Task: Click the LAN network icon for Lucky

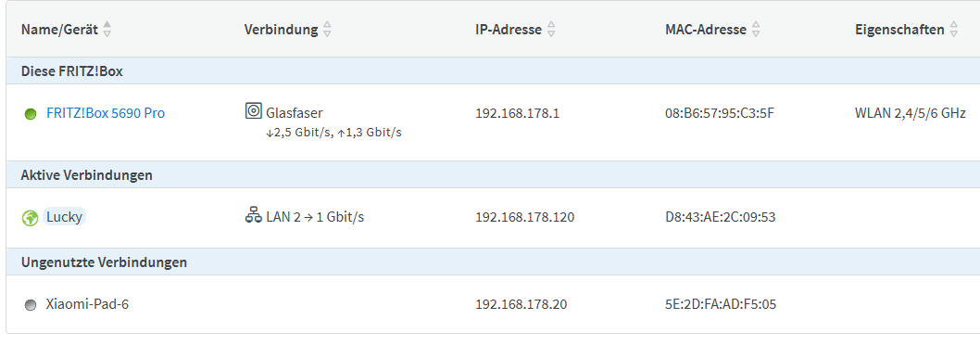Action: (253, 216)
